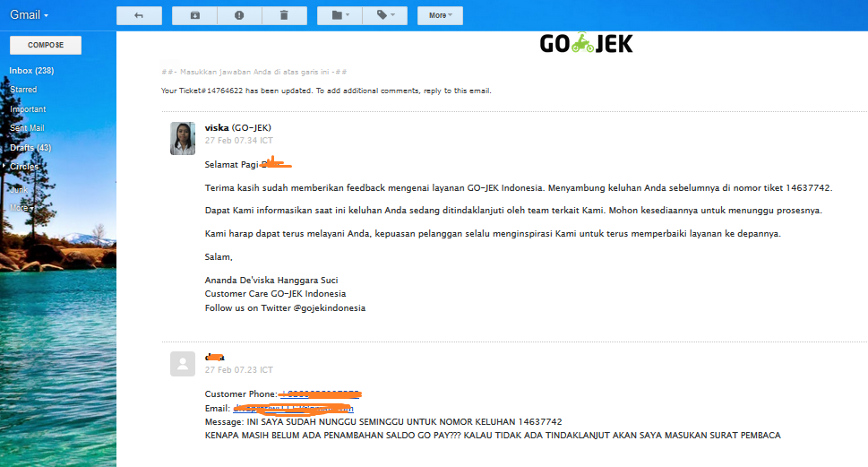Click the greeting 'Selamat Pagi' line
The image size is (868, 467).
point(248,165)
